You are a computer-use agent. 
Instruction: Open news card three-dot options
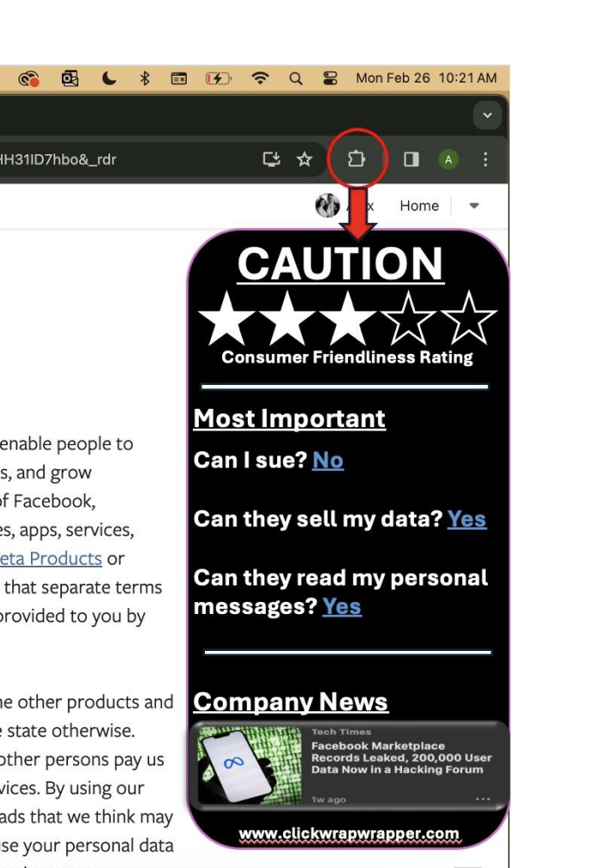(x=483, y=799)
